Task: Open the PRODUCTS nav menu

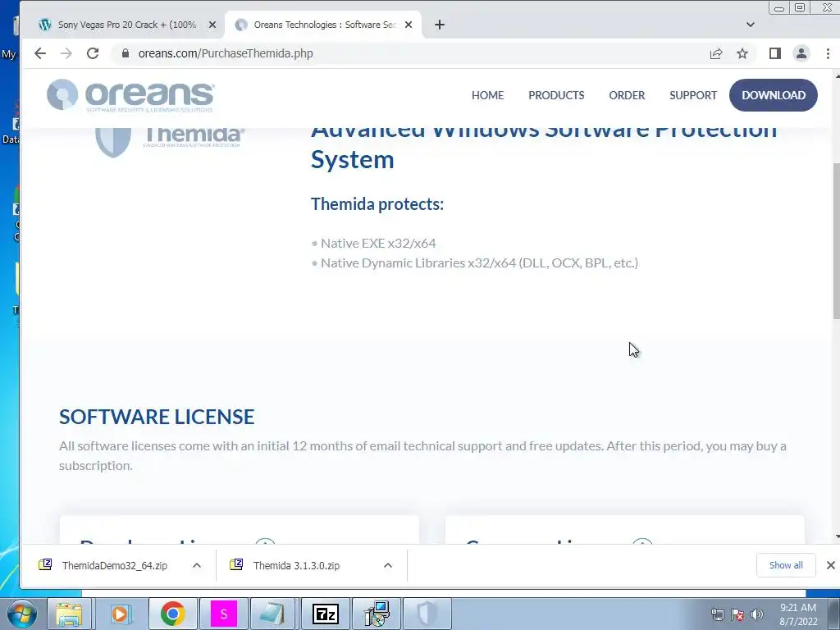Action: 556,95
